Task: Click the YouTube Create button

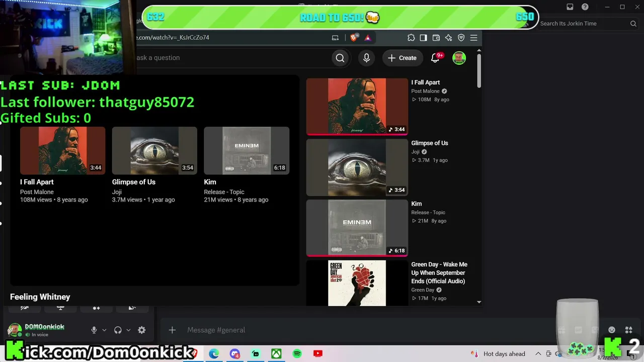Action: 402,58
